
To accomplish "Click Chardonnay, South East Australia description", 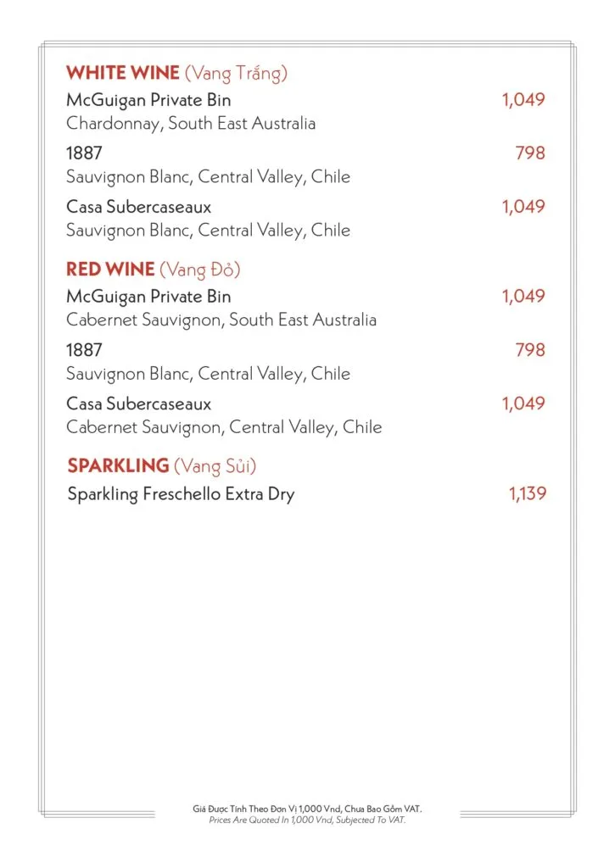I will [x=191, y=124].
